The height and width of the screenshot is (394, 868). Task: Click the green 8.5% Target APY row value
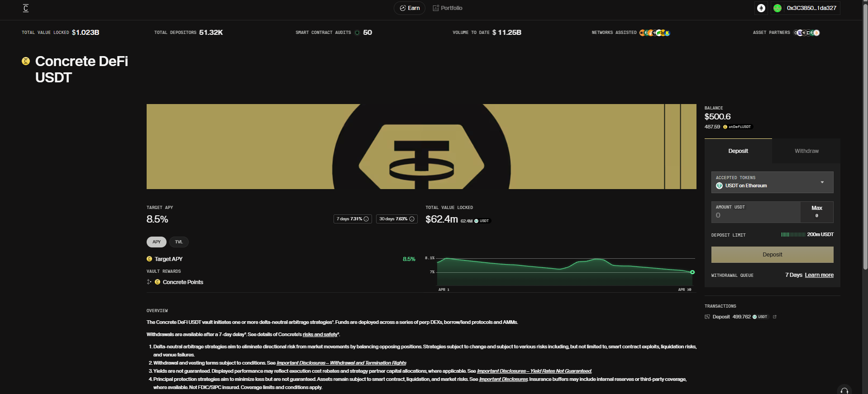point(409,259)
